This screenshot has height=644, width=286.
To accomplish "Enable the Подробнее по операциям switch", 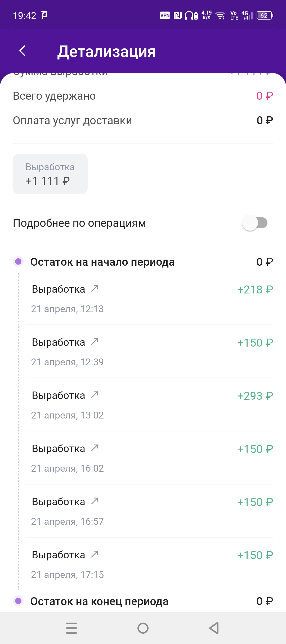I will (x=255, y=223).
